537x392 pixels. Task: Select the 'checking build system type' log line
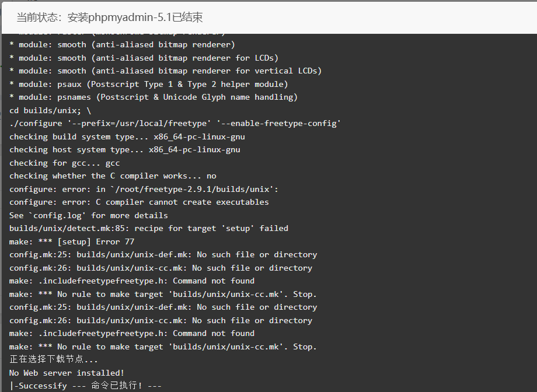127,136
